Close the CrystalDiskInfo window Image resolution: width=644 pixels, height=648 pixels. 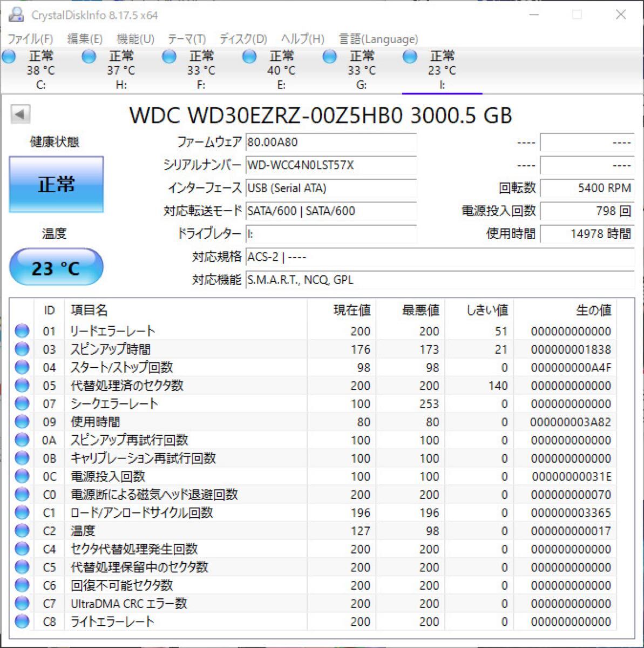pos(621,15)
